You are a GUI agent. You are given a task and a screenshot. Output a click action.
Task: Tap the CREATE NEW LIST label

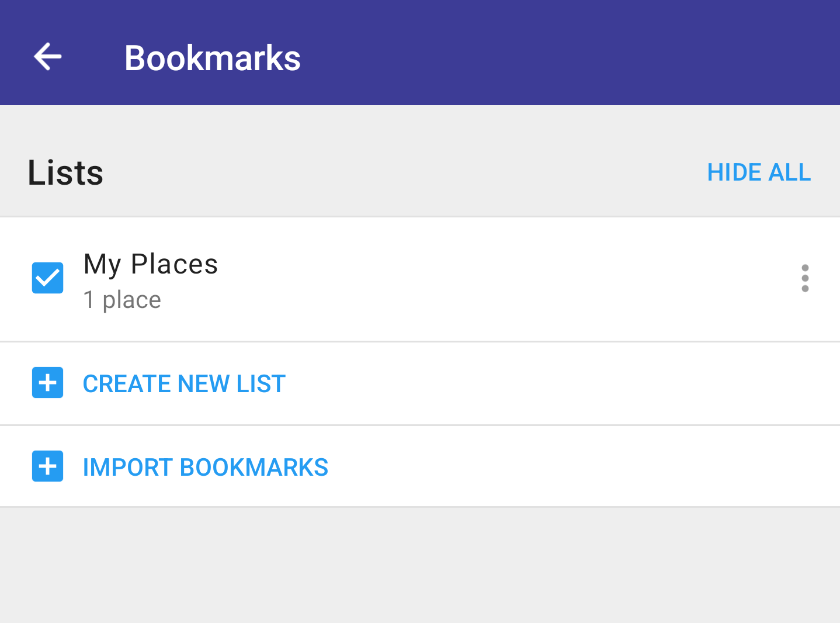(x=184, y=384)
